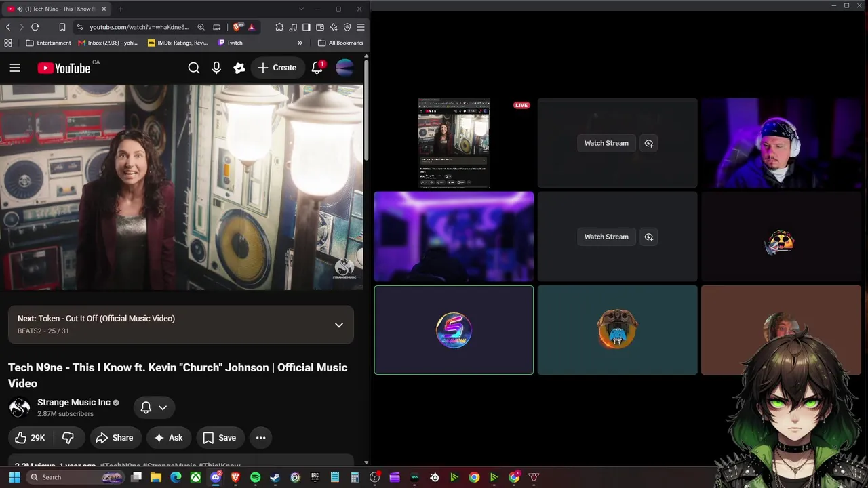
Task: Like the video with 29K likes
Action: pos(30,438)
